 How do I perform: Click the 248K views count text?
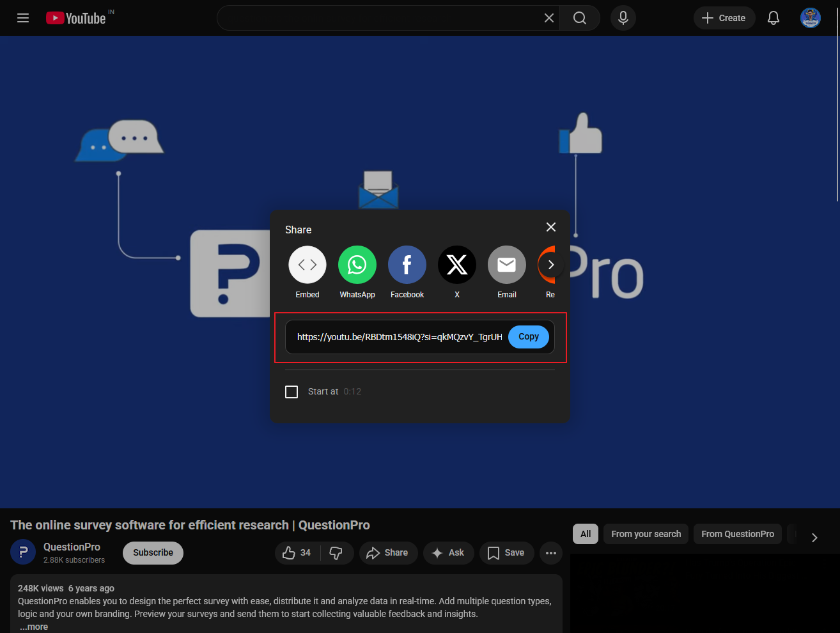[41, 588]
